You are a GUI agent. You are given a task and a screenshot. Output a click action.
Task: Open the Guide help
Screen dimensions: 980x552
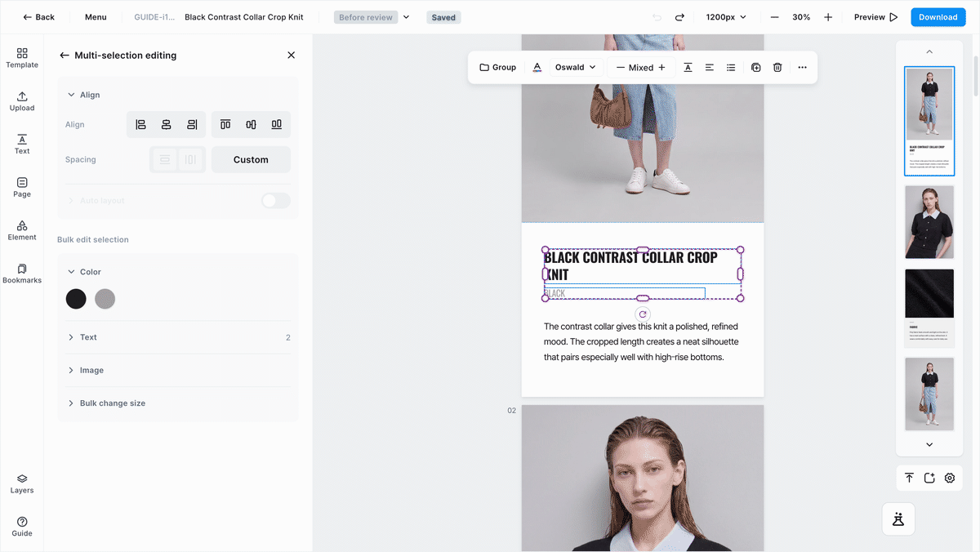22,527
